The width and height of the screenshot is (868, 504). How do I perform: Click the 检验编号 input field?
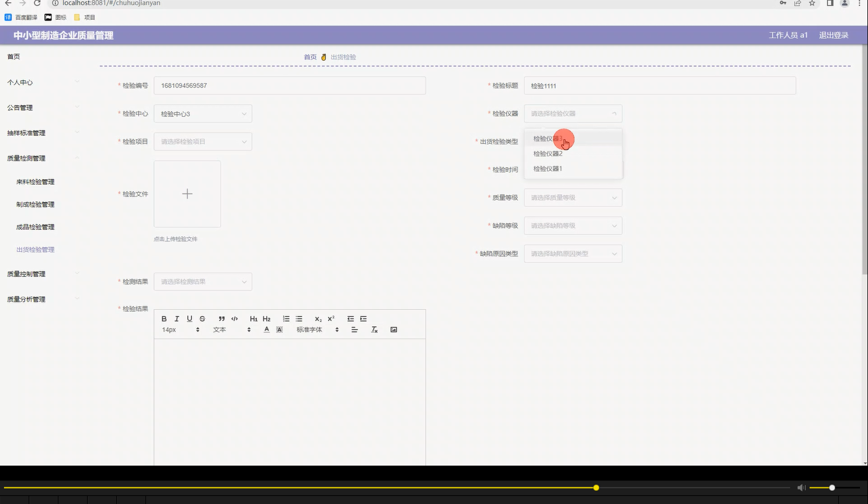290,85
